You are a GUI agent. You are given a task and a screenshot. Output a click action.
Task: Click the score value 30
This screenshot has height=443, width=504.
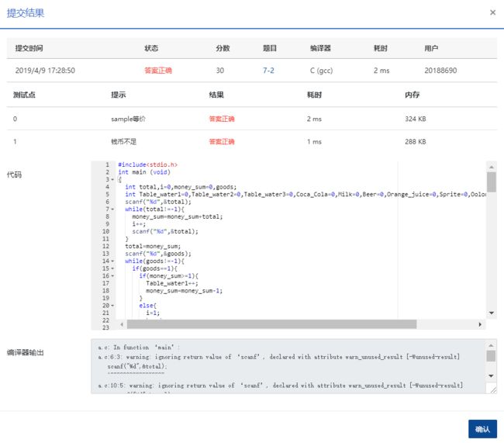coord(220,71)
